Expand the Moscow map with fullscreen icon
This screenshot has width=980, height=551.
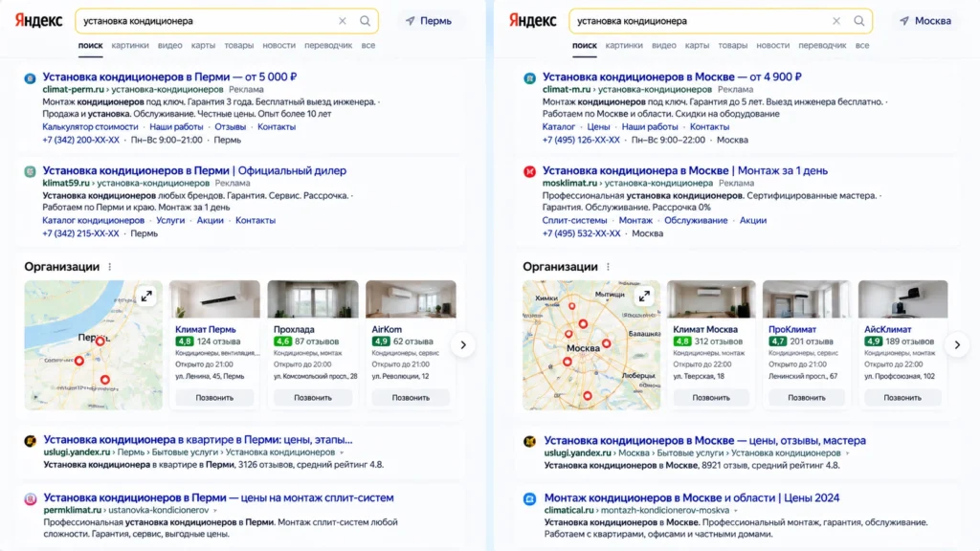pyautogui.click(x=644, y=297)
